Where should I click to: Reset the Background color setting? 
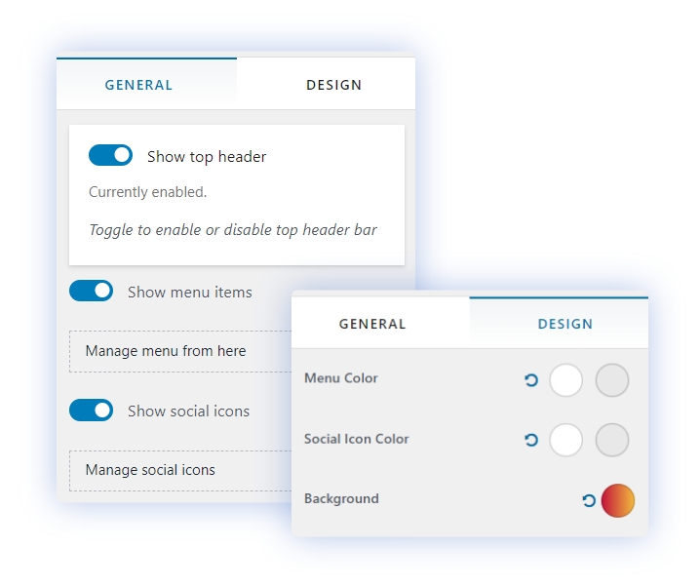click(x=589, y=500)
